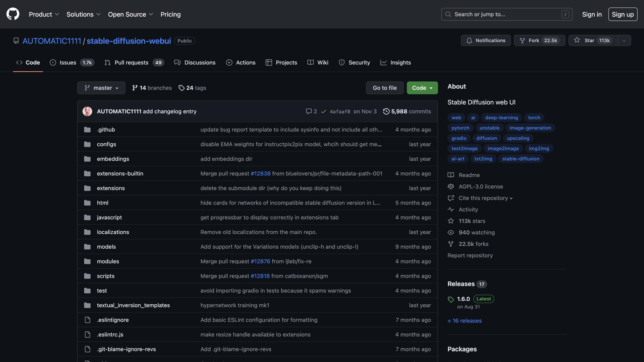This screenshot has height=362, width=644.
Task: Open the Insights graph icon
Action: [x=383, y=62]
